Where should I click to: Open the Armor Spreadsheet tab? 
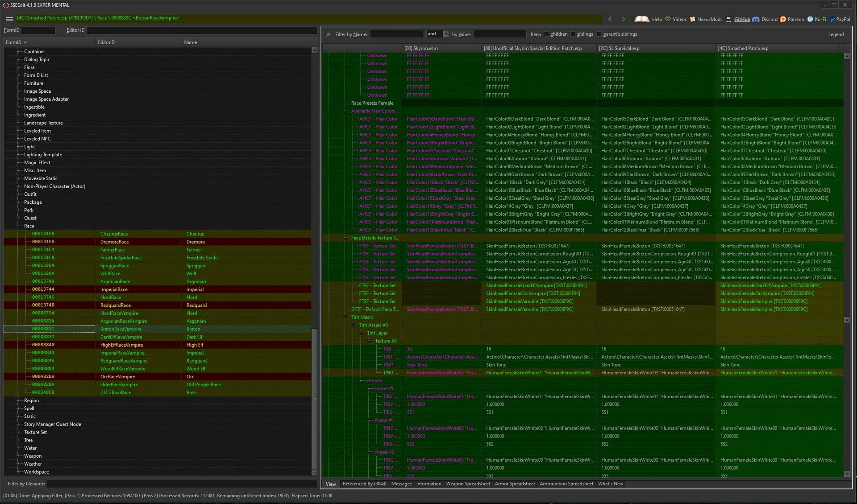click(515, 484)
